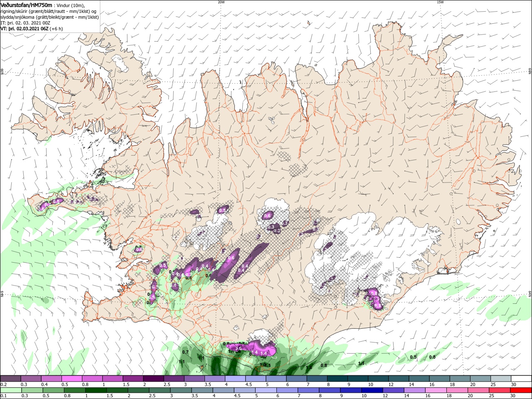Pick bottom-row swatch between 14 and 16
The image size is (532, 399).
click(x=415, y=390)
